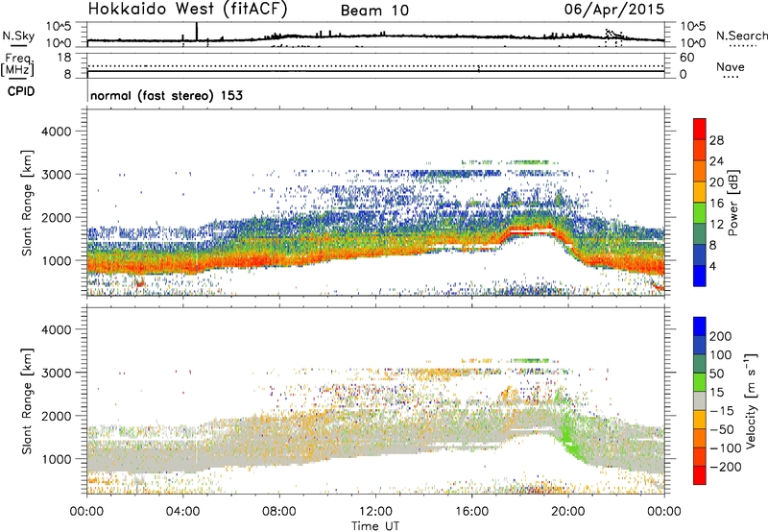Click the normal (fast stereo) 153 text
The image size is (768, 532).
click(166, 95)
